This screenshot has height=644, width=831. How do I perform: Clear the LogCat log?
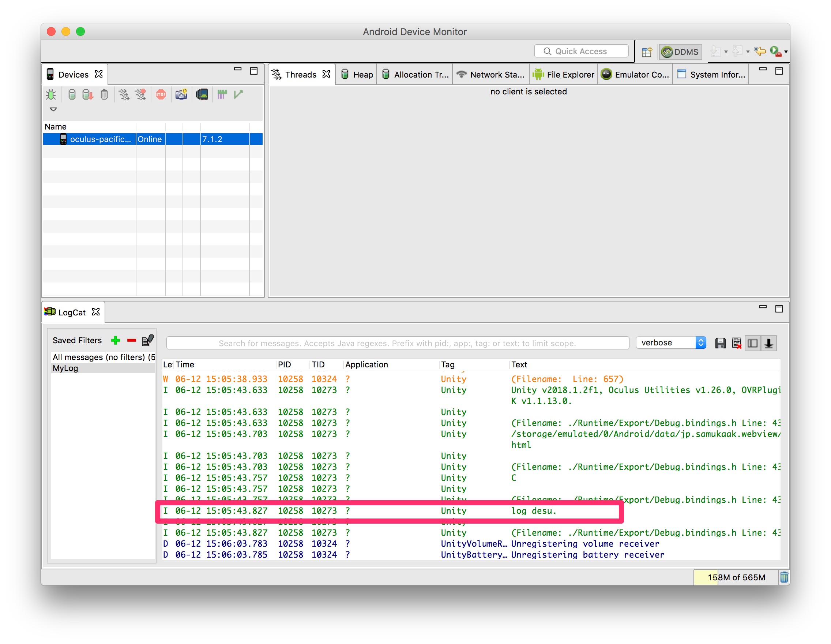(736, 343)
